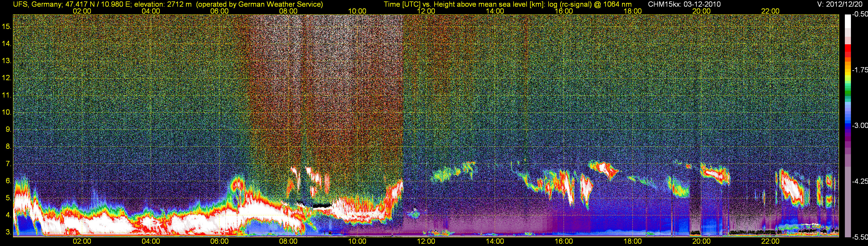Click the '20:00' label on the bottom time axis
868x246 pixels.
[x=702, y=241]
